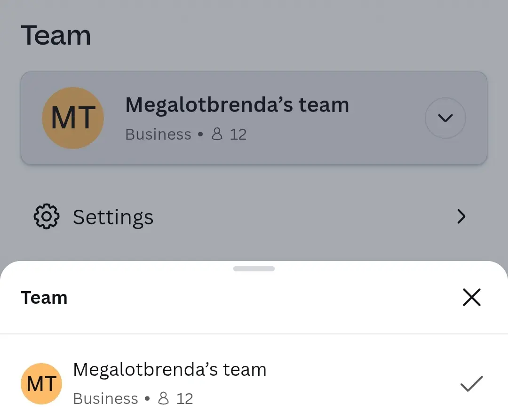Click the Business label in sheet list
508x420 pixels.
coord(106,399)
